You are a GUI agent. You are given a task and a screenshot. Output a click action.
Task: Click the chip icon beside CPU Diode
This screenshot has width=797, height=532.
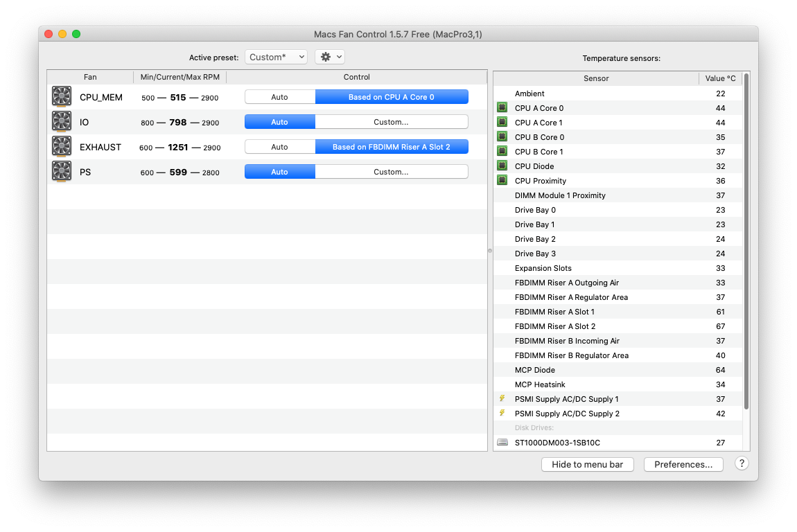(502, 166)
